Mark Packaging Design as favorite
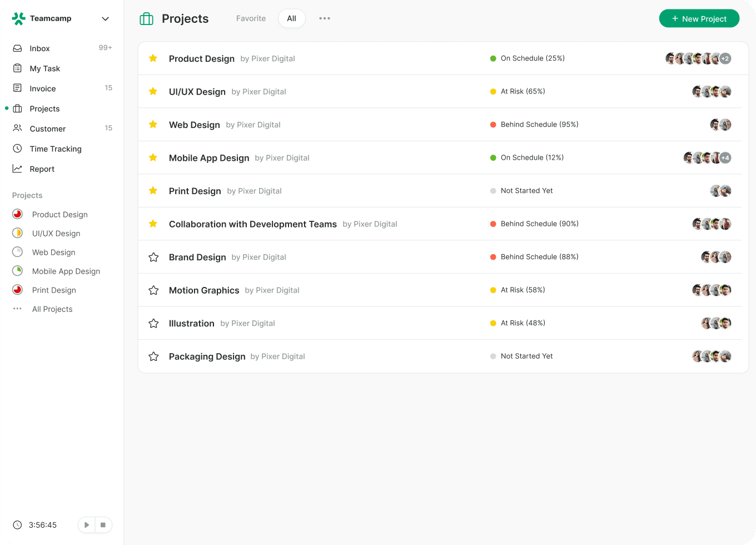 coord(154,356)
